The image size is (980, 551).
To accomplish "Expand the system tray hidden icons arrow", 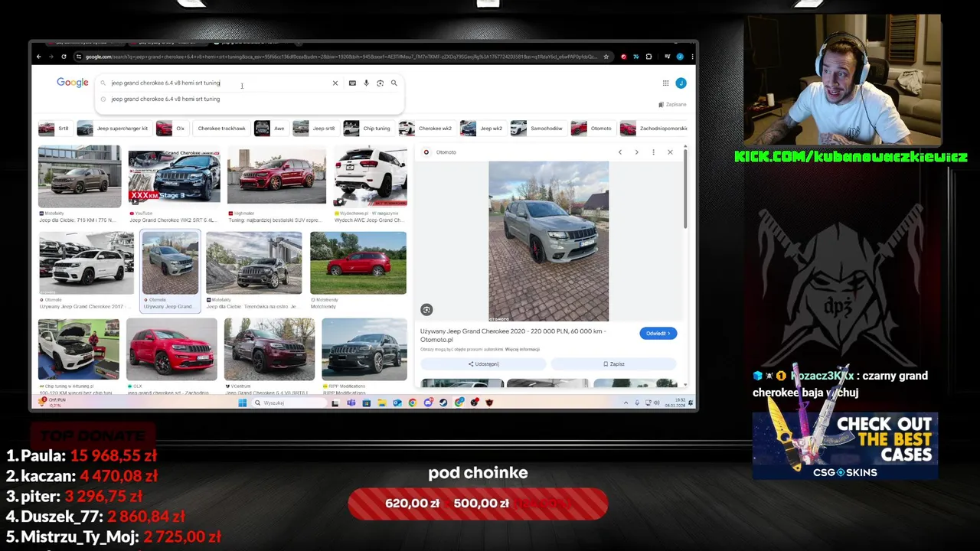I will point(626,403).
